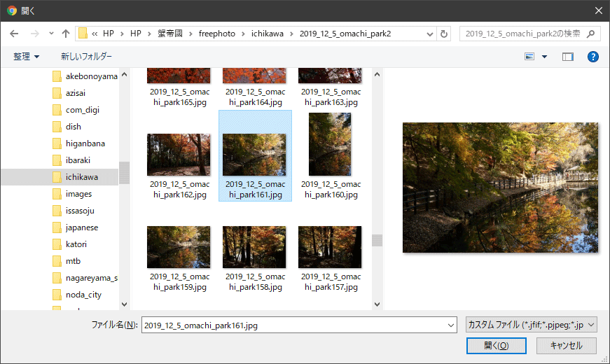This screenshot has width=610, height=364.
Task: Close the 開く dialog window
Action: point(599,10)
